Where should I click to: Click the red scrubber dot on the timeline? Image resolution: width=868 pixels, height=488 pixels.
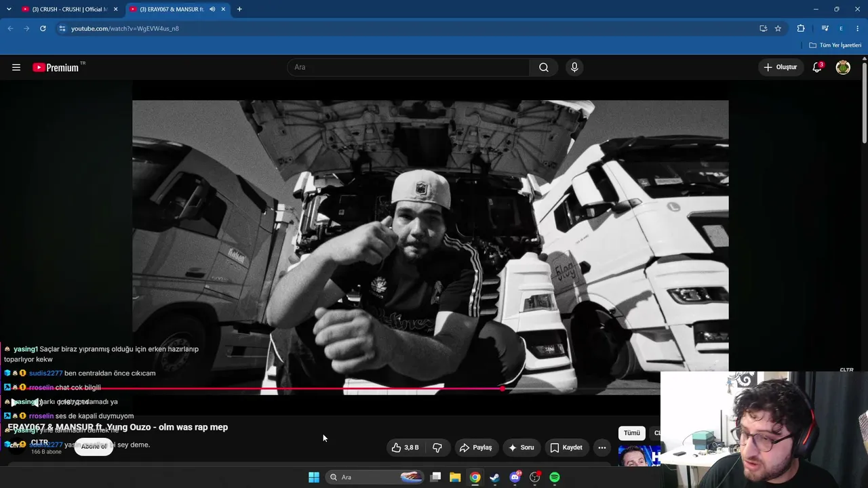coord(502,389)
